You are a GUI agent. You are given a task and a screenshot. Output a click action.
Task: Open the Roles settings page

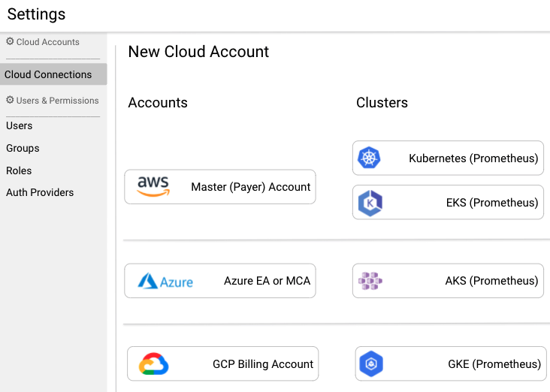(x=19, y=170)
